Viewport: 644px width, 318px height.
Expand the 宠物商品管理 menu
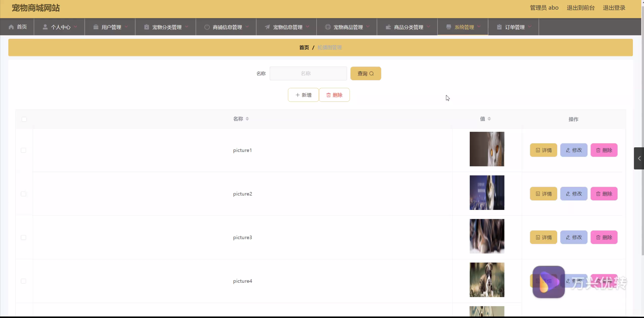tap(348, 27)
